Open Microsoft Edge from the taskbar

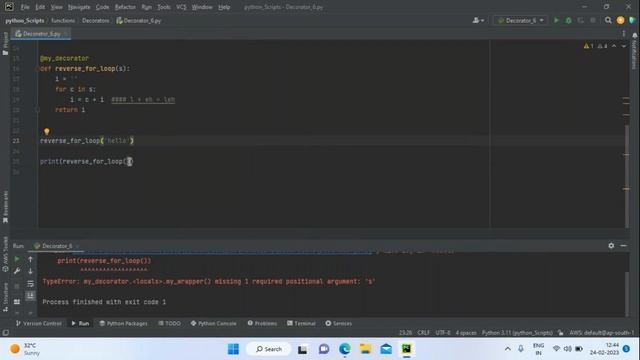[344, 349]
